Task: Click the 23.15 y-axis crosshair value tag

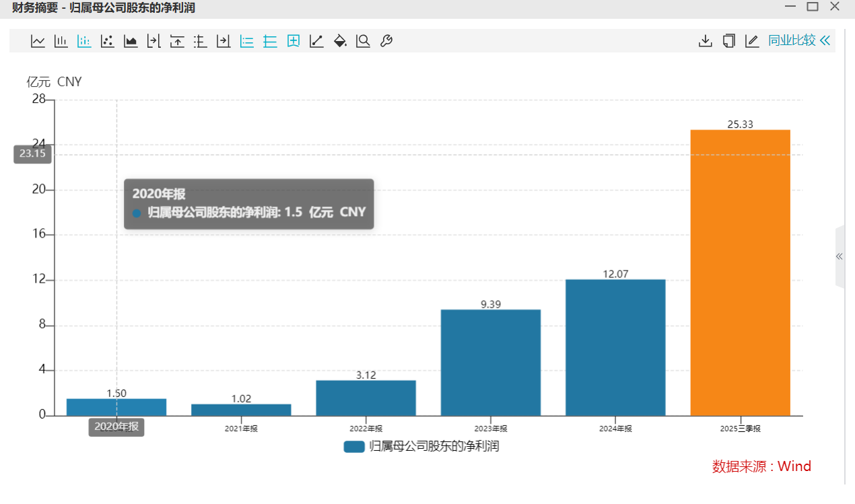Action: [32, 153]
